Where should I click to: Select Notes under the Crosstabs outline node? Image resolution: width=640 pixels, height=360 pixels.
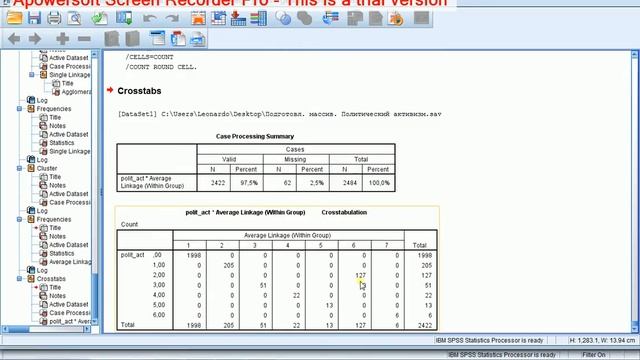(58, 296)
